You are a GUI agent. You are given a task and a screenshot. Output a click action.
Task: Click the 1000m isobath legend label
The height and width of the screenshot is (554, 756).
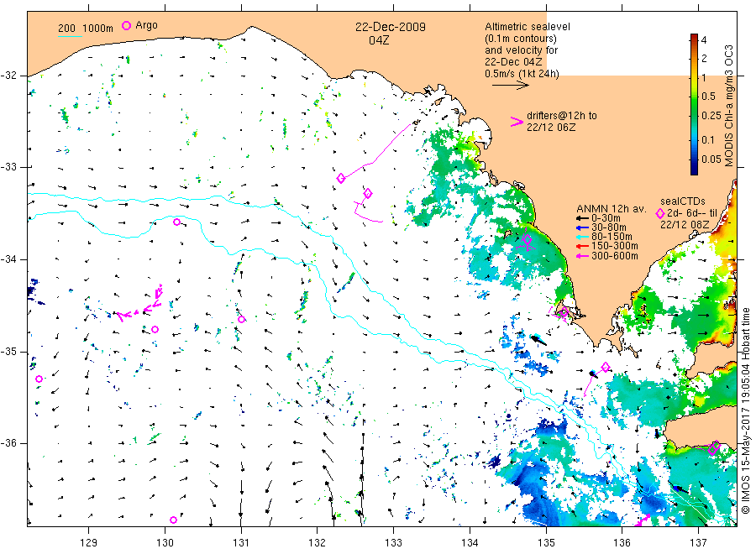(x=98, y=29)
